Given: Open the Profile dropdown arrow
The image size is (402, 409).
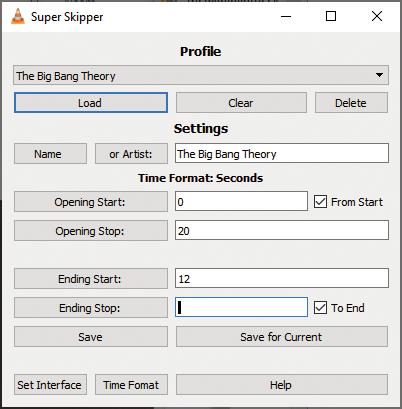Looking at the screenshot, I should pyautogui.click(x=379, y=75).
